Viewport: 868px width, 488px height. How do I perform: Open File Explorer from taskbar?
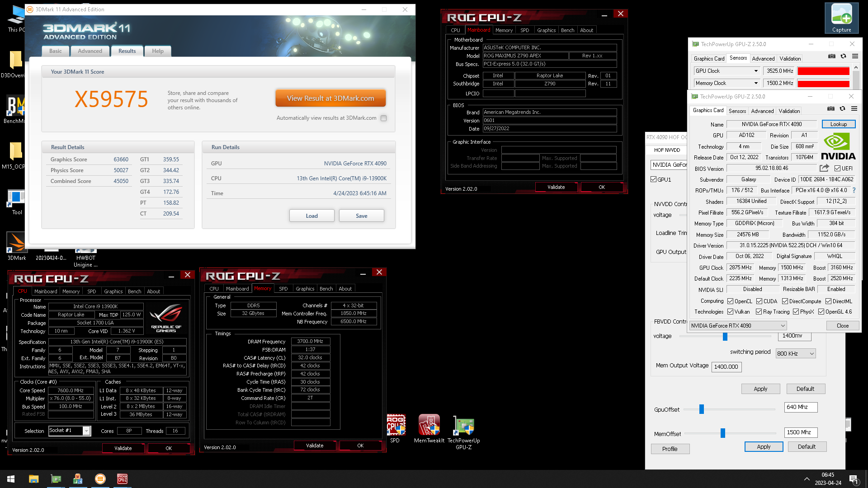pos(33,479)
